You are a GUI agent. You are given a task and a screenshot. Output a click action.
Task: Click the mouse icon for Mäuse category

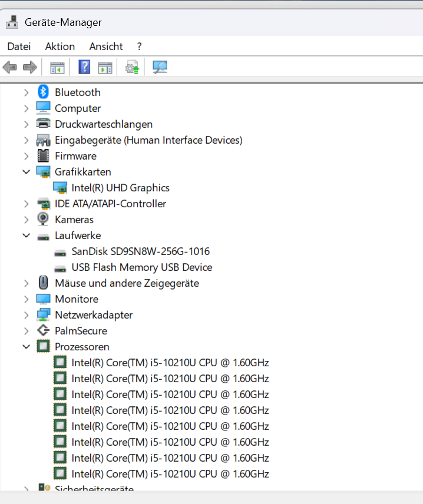43,283
